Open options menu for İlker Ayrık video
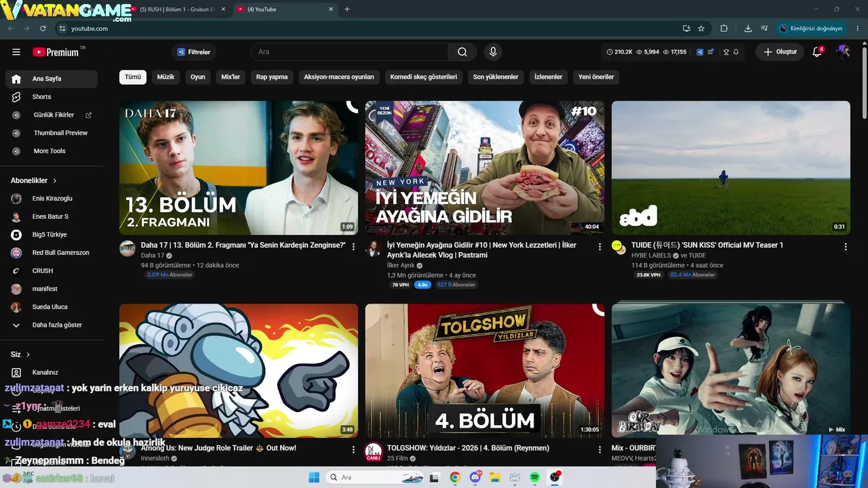This screenshot has width=868, height=488. [x=599, y=247]
